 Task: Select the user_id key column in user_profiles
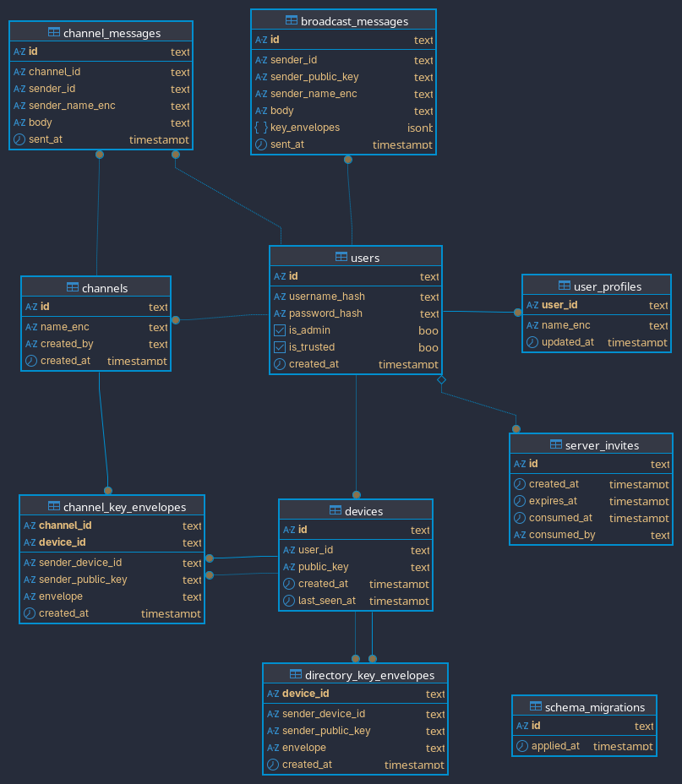tap(559, 305)
